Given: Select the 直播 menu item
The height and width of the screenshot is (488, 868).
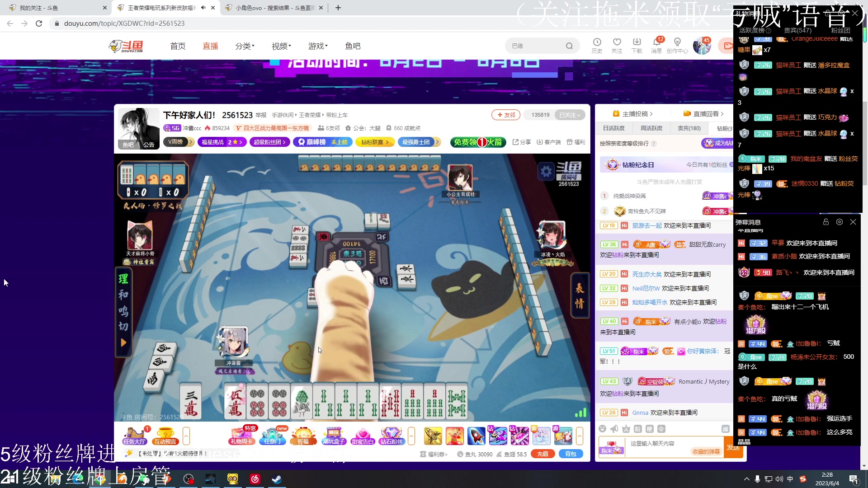Looking at the screenshot, I should [x=210, y=46].
